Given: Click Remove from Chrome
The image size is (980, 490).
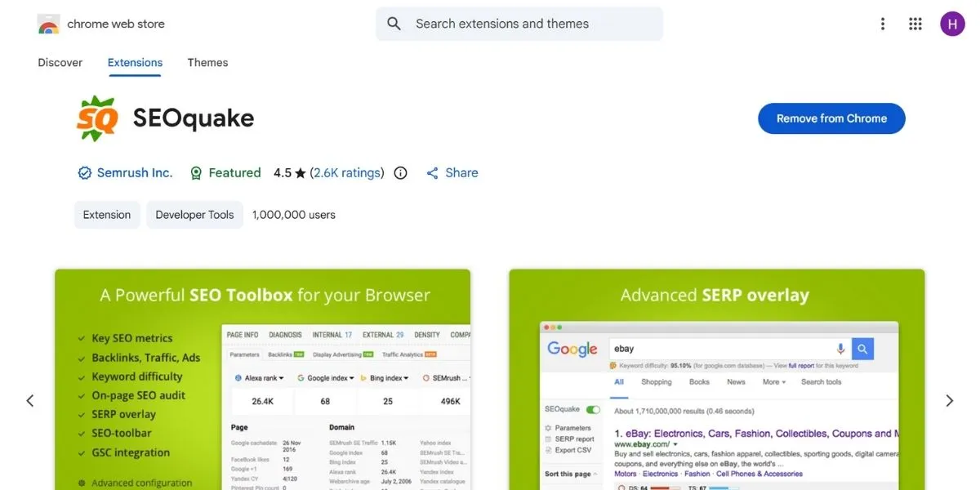Looking at the screenshot, I should [x=831, y=118].
